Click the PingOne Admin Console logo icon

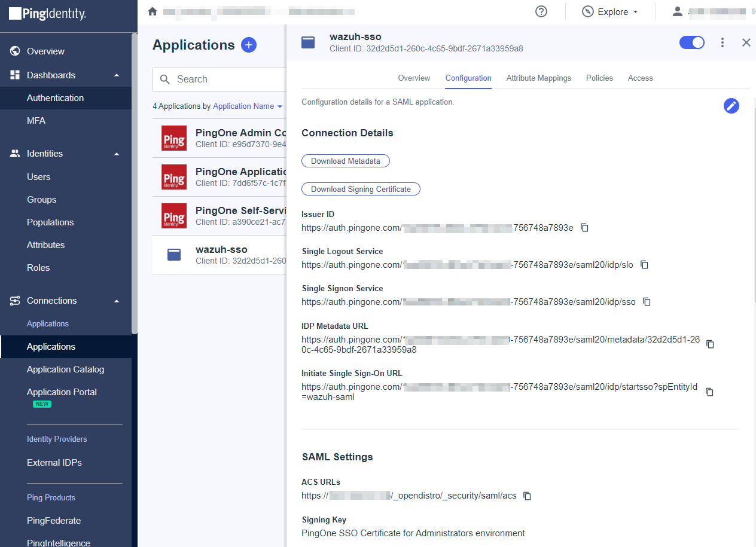point(174,138)
